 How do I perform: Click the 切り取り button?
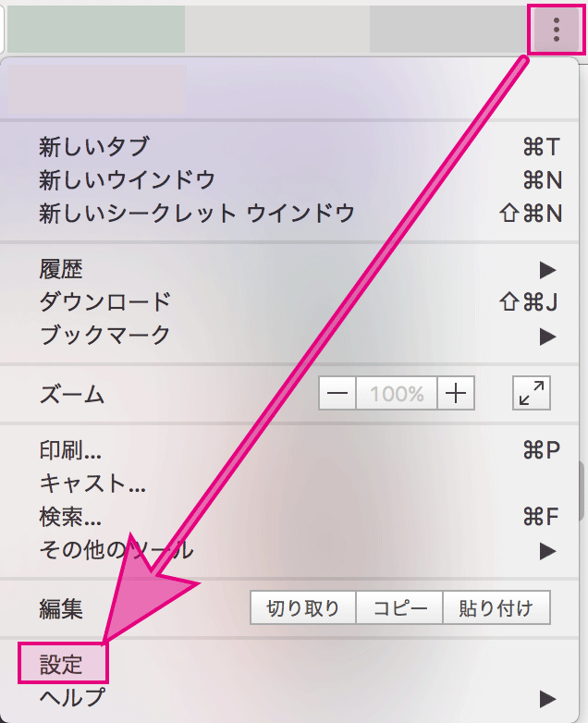click(303, 608)
